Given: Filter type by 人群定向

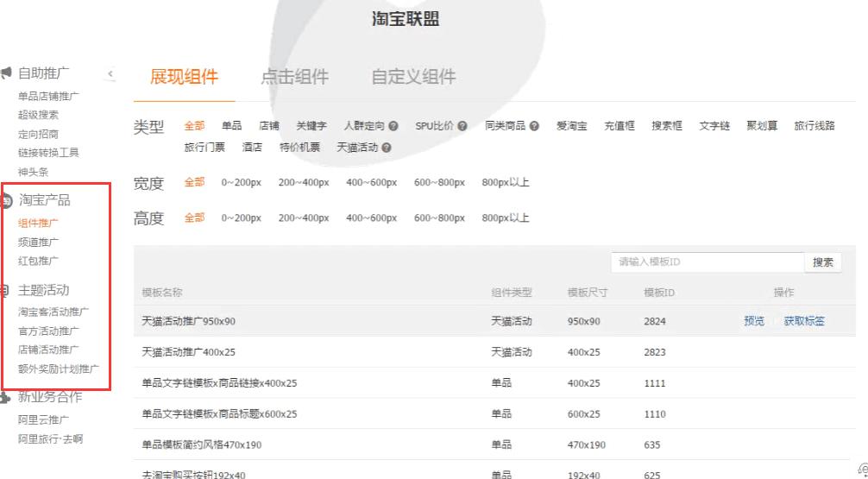Looking at the screenshot, I should 364,126.
